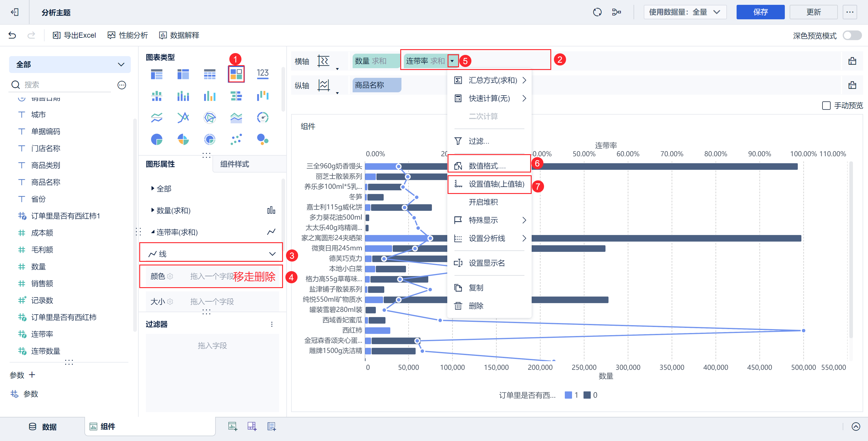Select the scatter plot chart icon

236,139
